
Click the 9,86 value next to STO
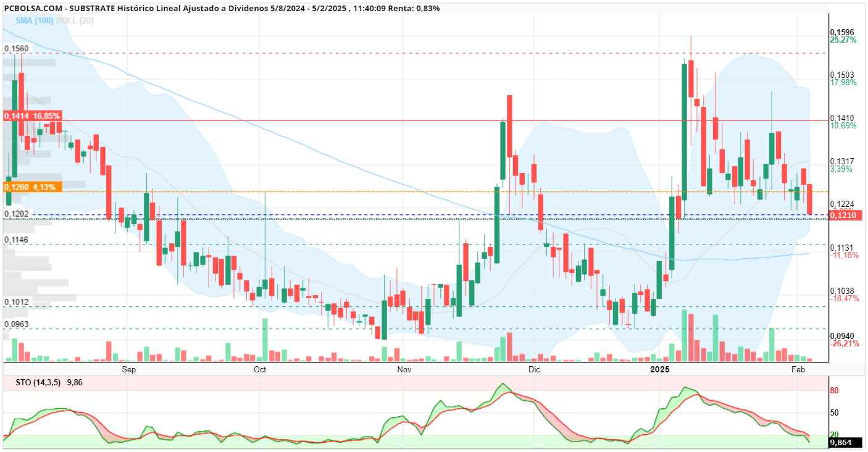click(75, 383)
